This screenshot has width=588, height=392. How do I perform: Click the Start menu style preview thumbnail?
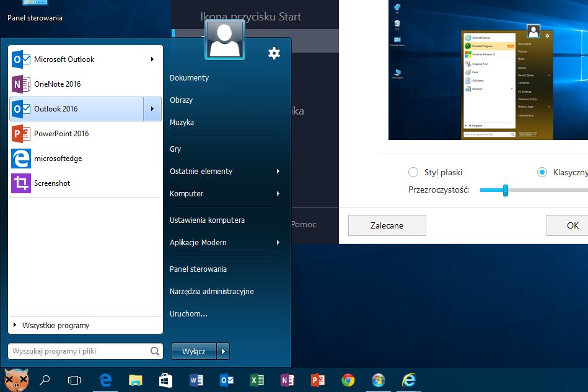[488, 70]
